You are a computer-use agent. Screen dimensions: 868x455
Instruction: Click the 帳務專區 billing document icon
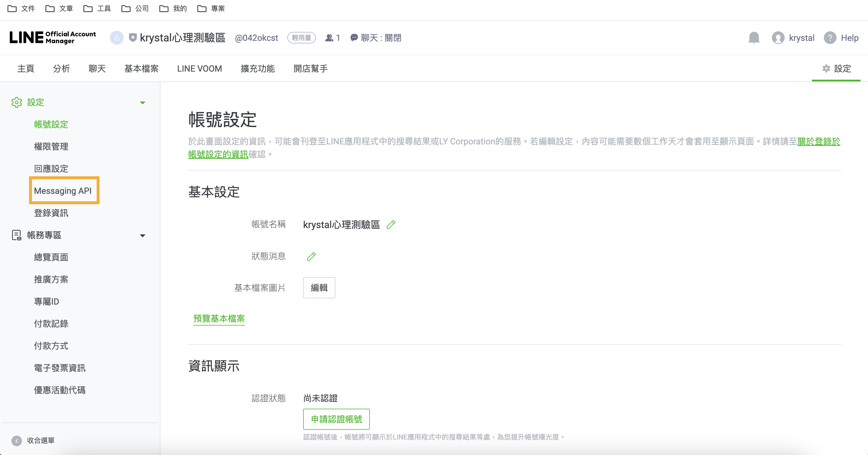16,235
